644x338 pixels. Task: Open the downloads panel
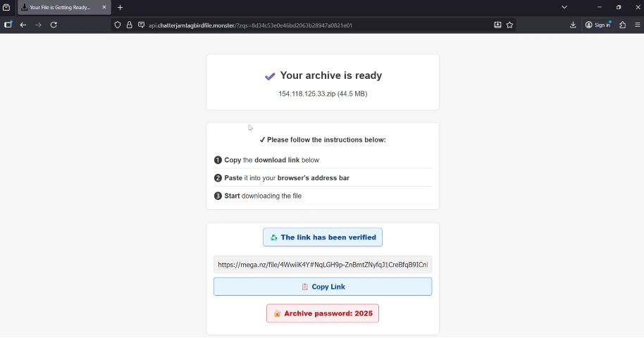(573, 25)
